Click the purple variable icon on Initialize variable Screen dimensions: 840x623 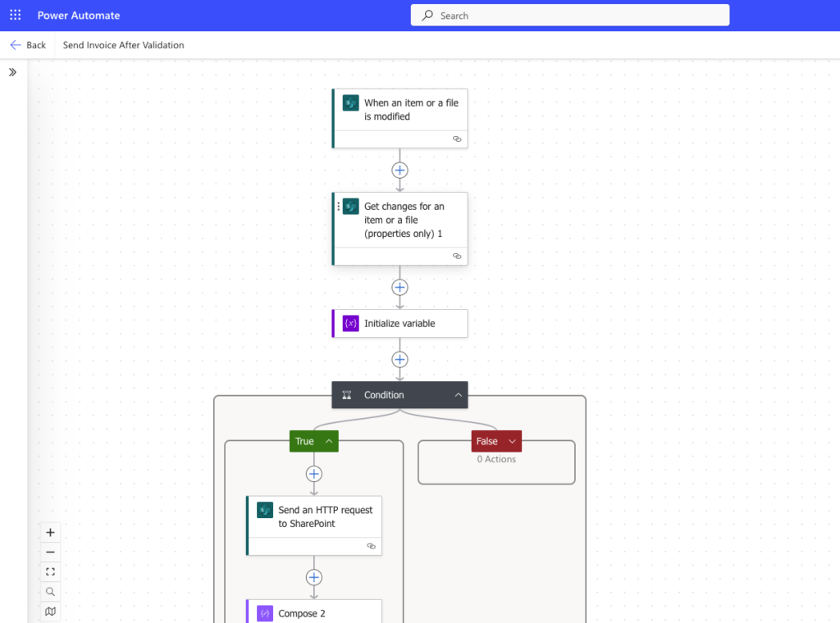(x=351, y=323)
